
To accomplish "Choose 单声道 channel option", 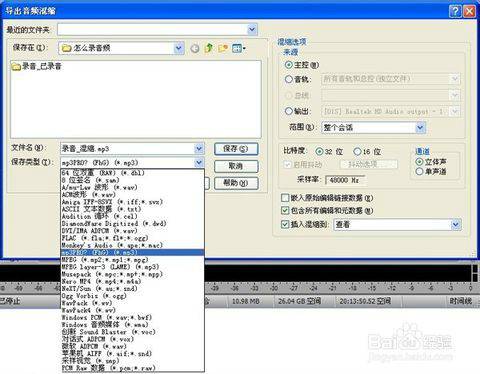I will pos(431,172).
